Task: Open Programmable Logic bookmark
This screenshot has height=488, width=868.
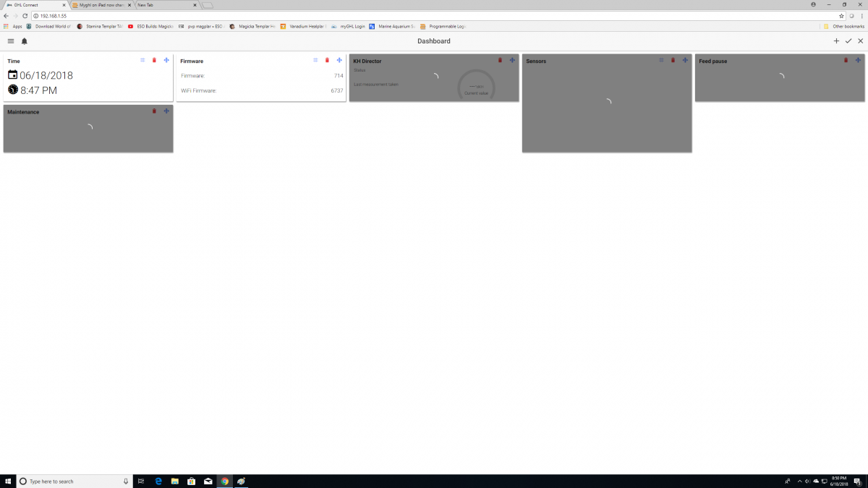Action: [443, 26]
